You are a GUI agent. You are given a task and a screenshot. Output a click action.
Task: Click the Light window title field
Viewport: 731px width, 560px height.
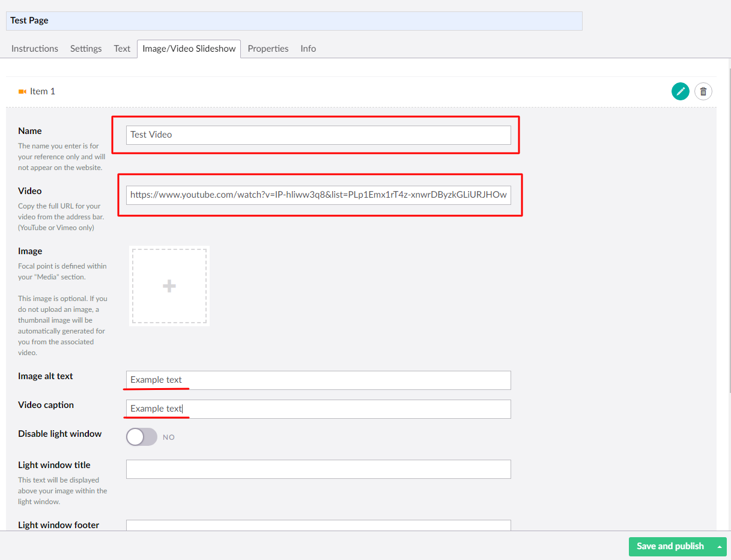click(318, 469)
